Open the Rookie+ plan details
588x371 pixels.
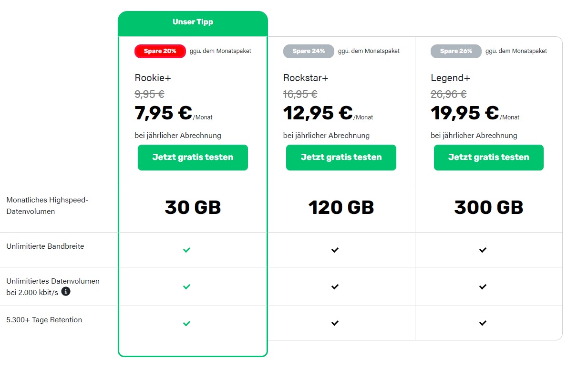click(153, 78)
